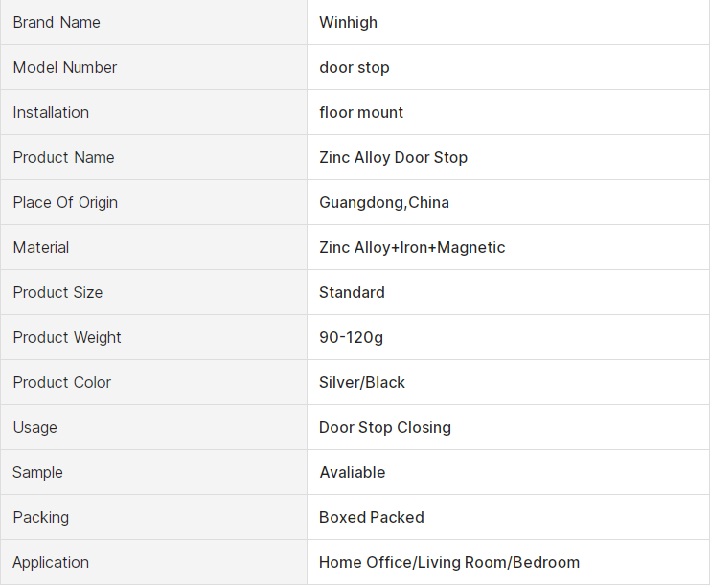
Task: Click the 'Door Stop Closing' usage value
Action: coord(385,427)
